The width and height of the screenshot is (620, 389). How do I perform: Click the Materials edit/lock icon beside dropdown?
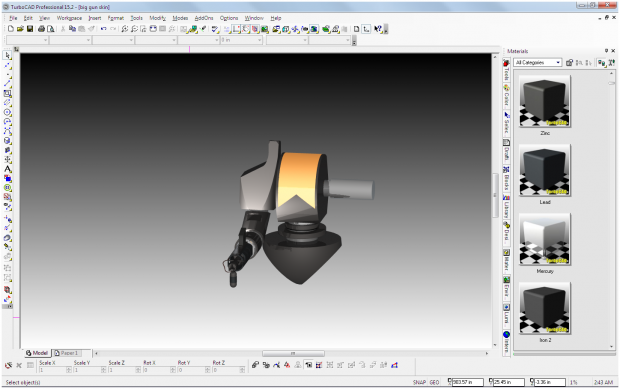pyautogui.click(x=569, y=62)
